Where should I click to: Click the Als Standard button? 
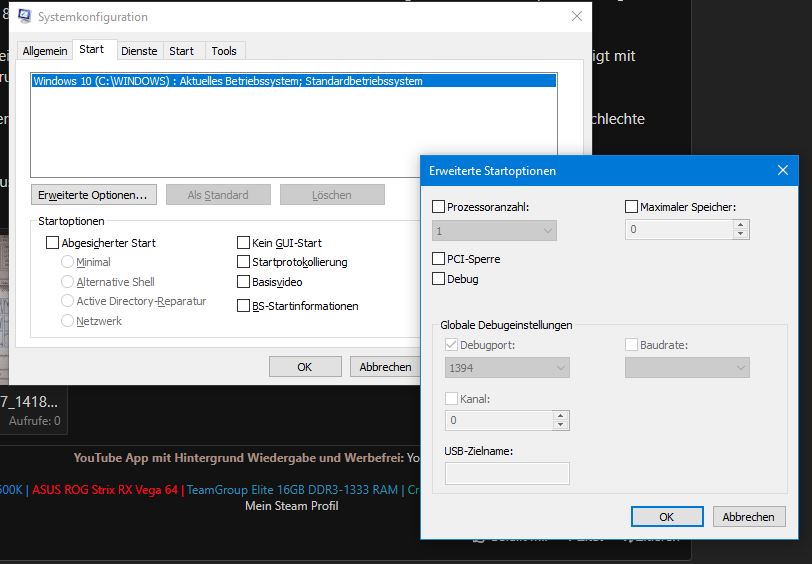(x=218, y=195)
